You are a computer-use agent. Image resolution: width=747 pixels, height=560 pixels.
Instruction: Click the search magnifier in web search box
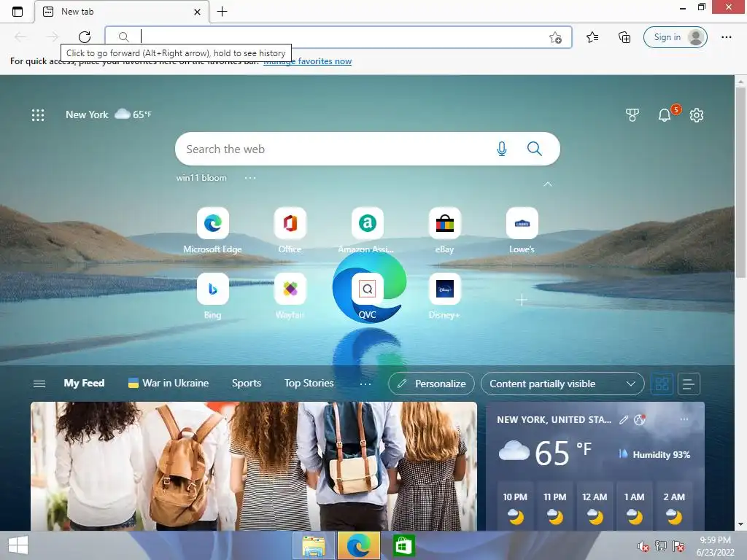click(x=535, y=149)
